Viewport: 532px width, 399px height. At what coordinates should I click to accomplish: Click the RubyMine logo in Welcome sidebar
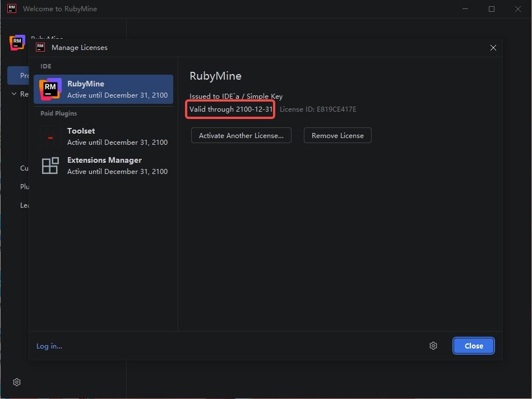click(17, 43)
